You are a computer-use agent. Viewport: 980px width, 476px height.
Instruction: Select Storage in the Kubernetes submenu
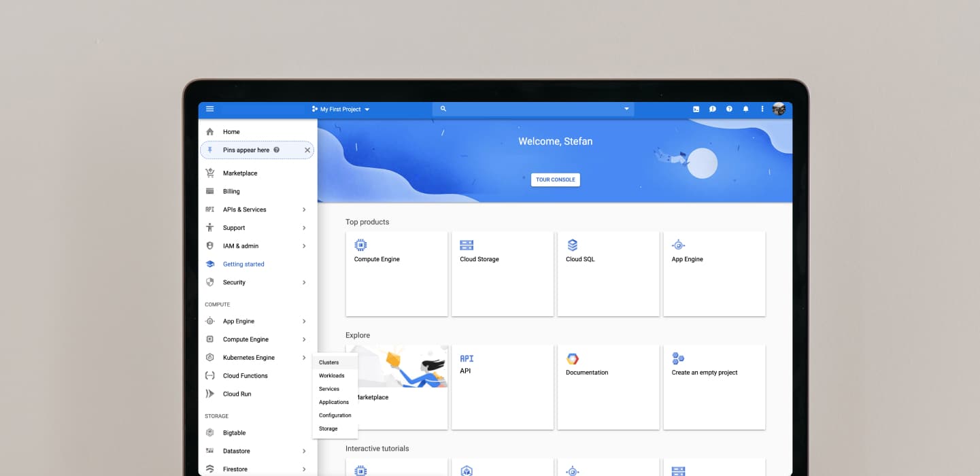pos(335,429)
